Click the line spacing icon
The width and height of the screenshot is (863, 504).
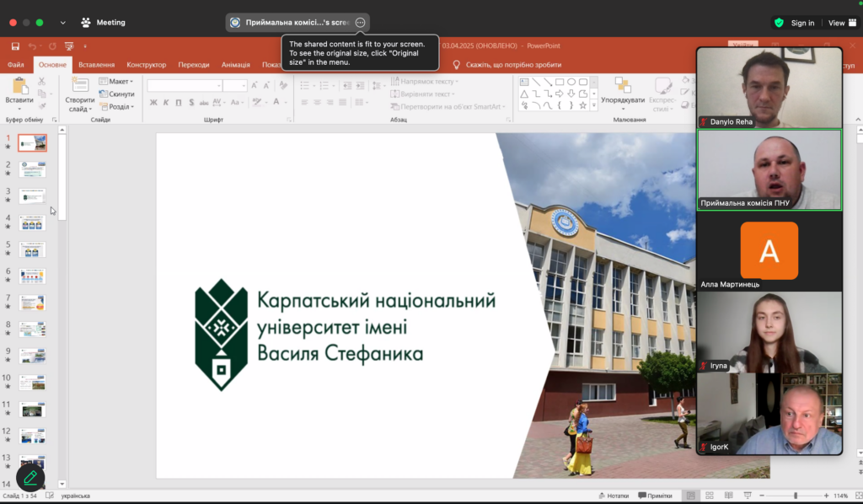(376, 85)
